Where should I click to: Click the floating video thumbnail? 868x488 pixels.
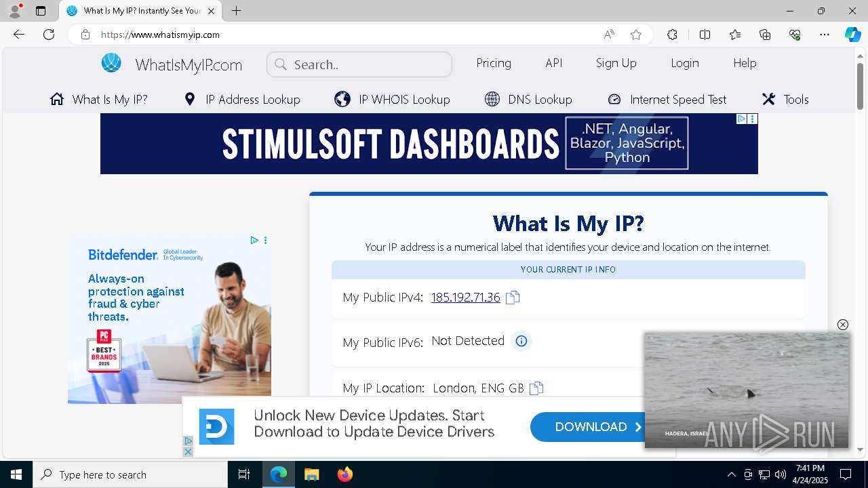[747, 390]
